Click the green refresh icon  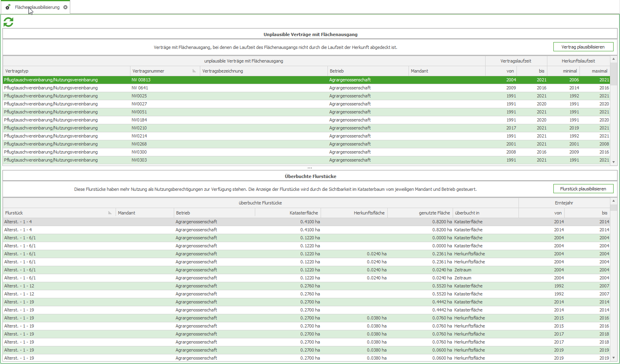tap(8, 22)
